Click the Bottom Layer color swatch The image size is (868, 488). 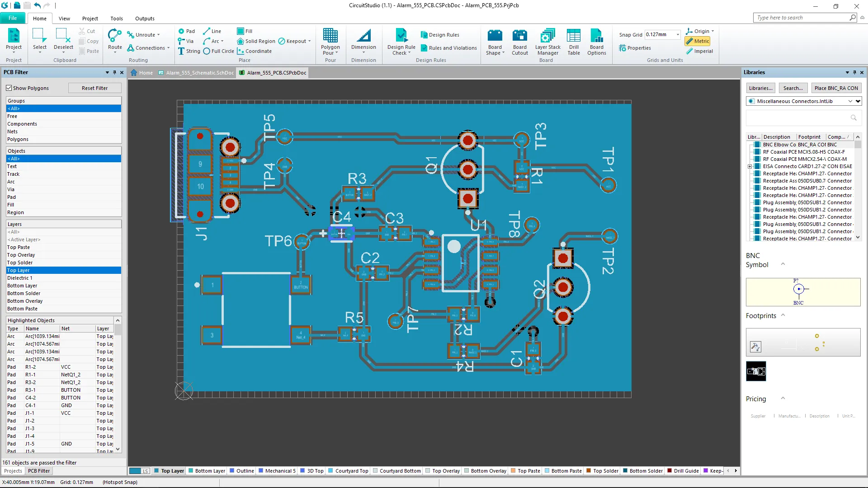pyautogui.click(x=191, y=471)
